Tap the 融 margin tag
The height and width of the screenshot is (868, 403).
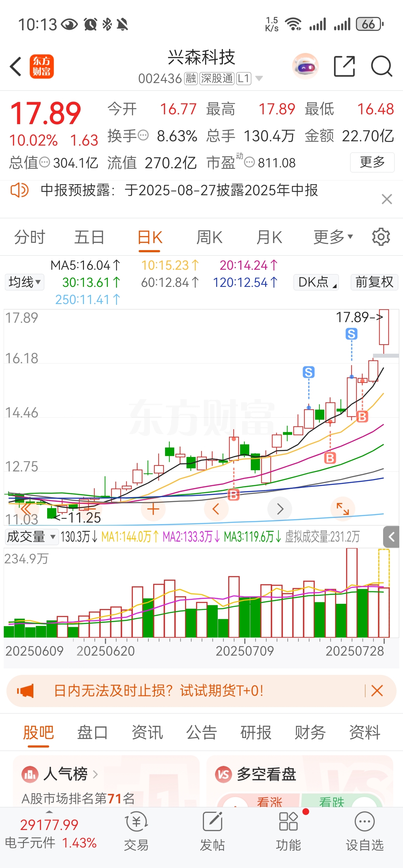pos(190,78)
